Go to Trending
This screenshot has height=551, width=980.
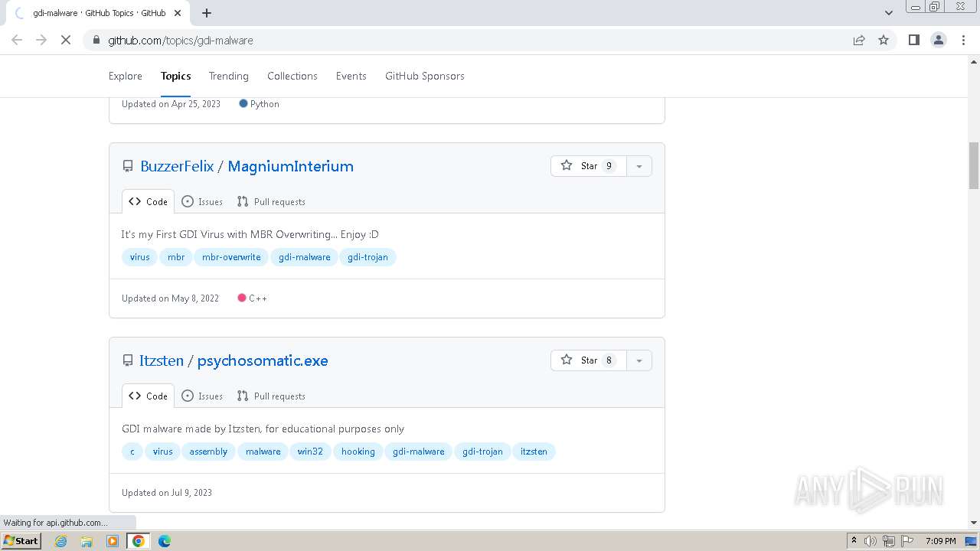[229, 76]
